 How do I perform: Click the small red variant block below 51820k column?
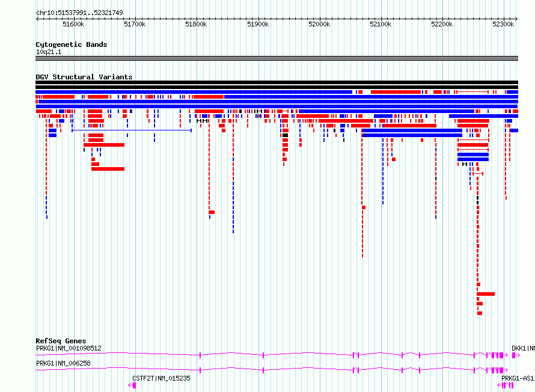pyautogui.click(x=212, y=212)
